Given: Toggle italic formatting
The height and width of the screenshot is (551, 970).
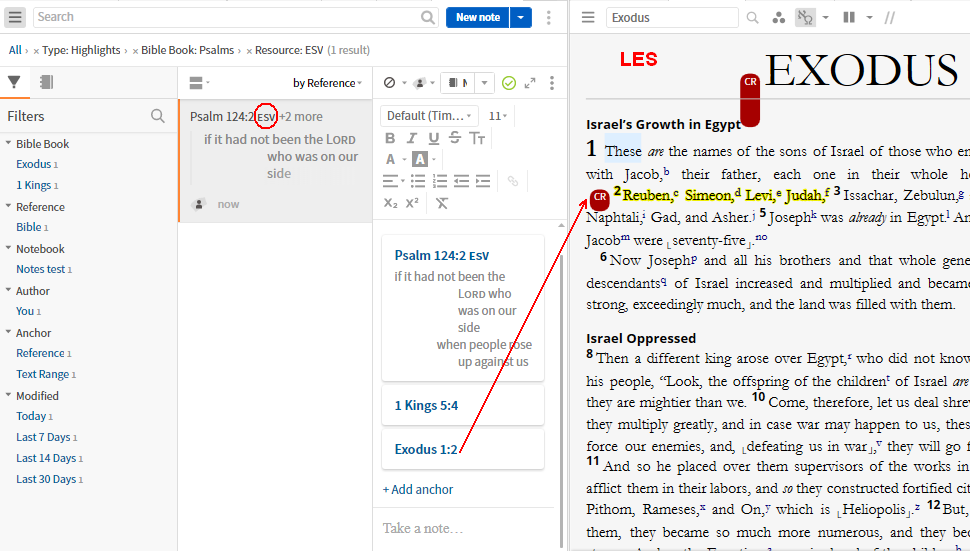Looking at the screenshot, I should point(411,139).
